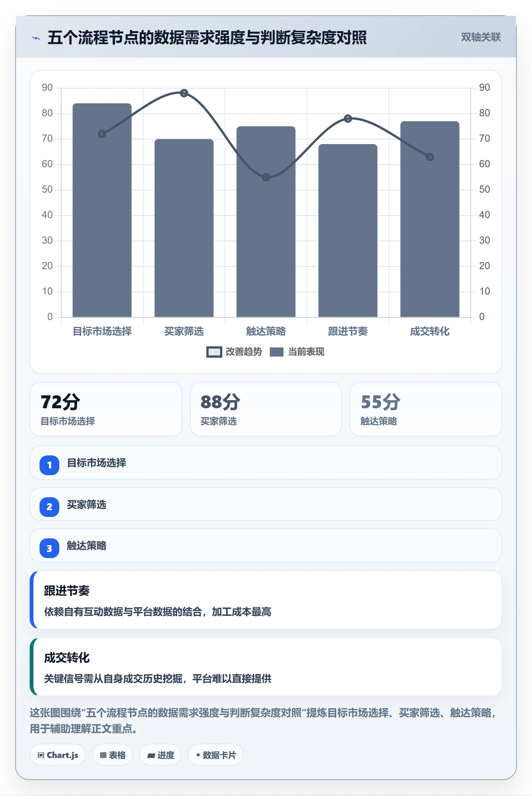Click the line point on the 目标市场选择 bar

tap(102, 134)
